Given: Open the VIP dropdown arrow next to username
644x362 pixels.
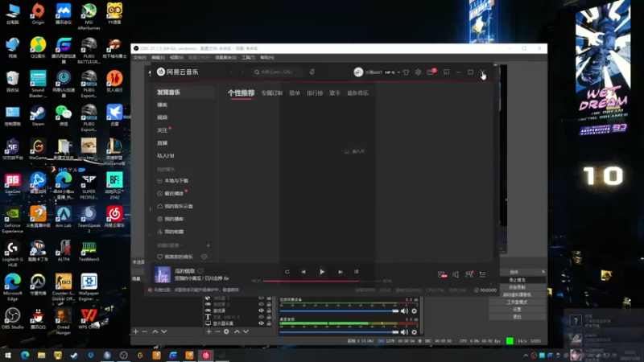Looking at the screenshot, I should click(398, 72).
